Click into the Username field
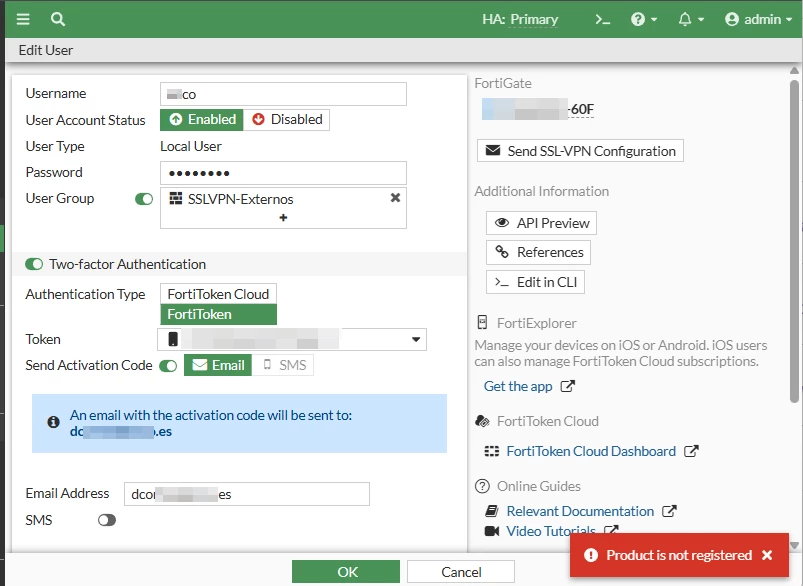The image size is (803, 586). (283, 94)
